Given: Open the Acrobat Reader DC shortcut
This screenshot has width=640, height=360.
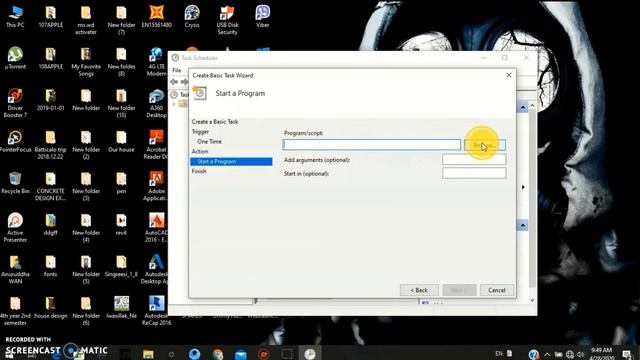Looking at the screenshot, I should (156, 144).
